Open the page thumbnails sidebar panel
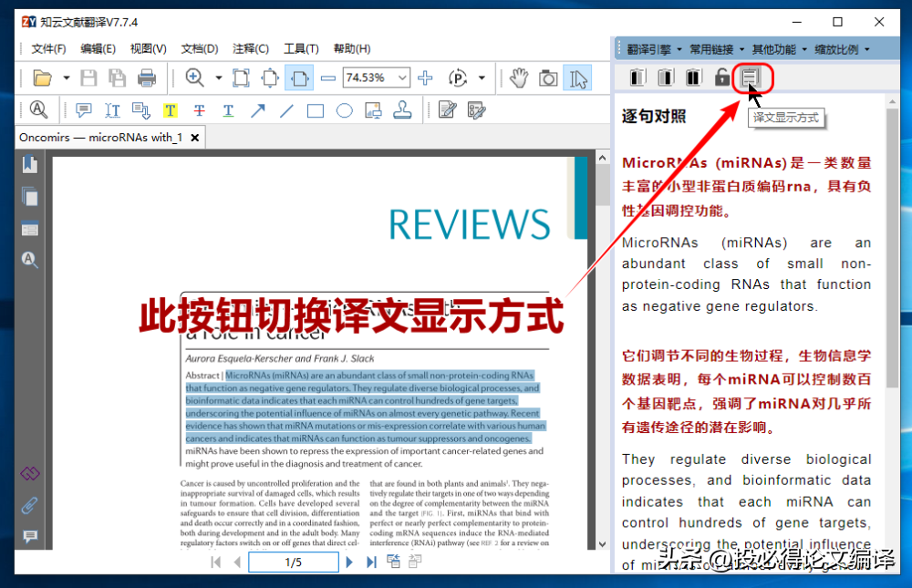This screenshot has height=588, width=912. pyautogui.click(x=30, y=197)
